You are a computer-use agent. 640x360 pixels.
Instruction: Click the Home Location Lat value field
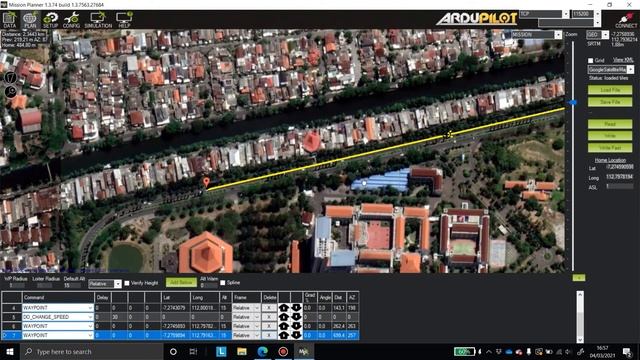(x=620, y=167)
